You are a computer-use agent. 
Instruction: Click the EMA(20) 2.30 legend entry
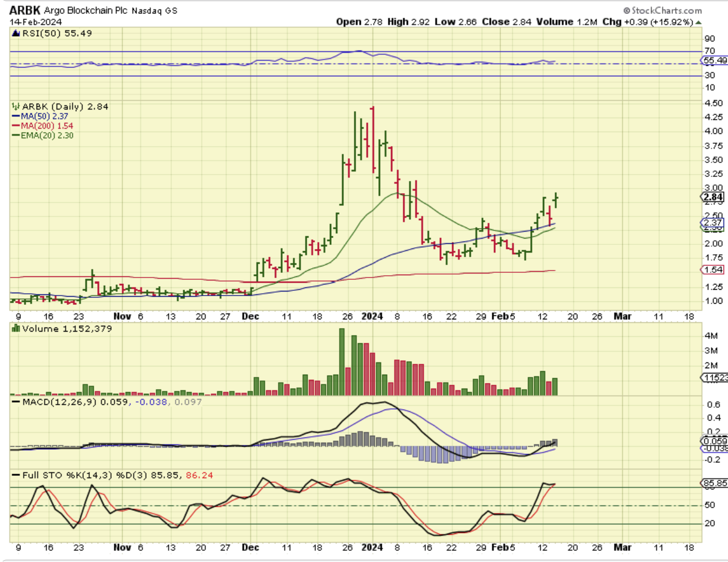pyautogui.click(x=47, y=135)
